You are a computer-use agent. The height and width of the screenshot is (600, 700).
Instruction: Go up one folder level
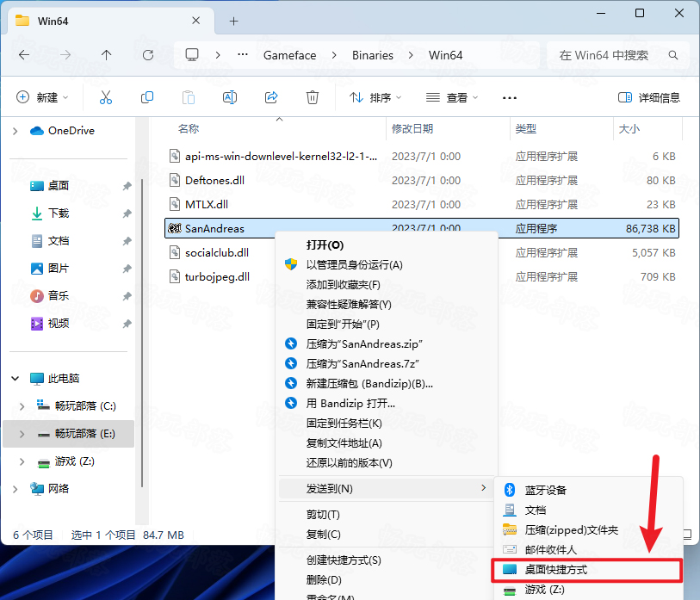(106, 55)
